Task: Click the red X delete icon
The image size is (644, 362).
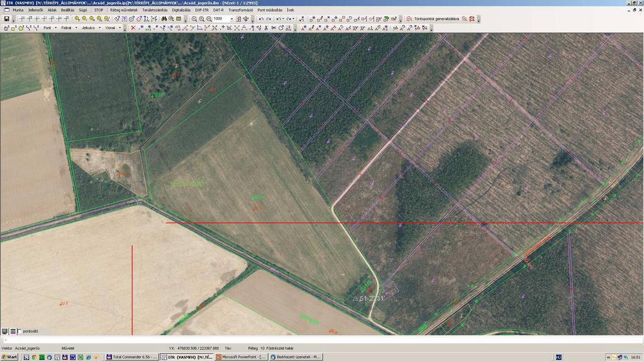Action: click(x=133, y=28)
